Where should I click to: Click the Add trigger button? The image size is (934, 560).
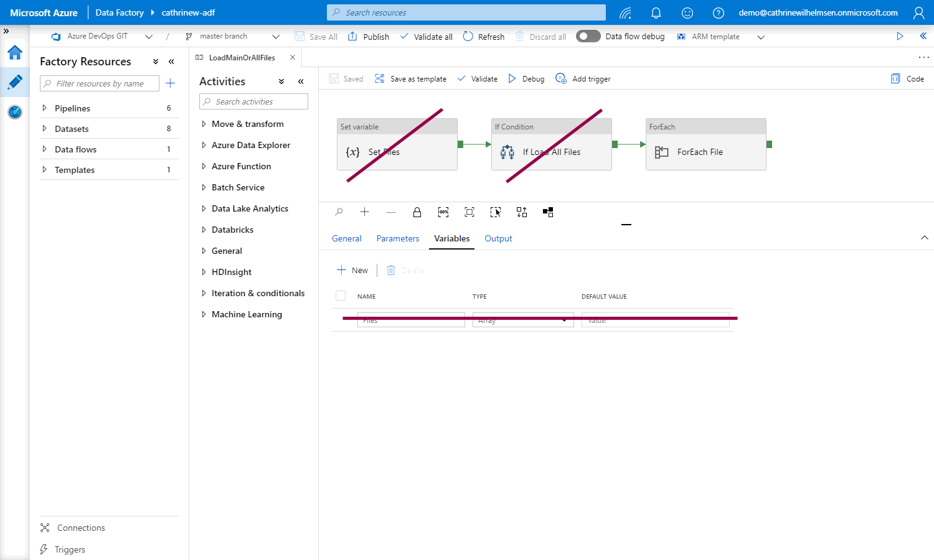(x=583, y=79)
